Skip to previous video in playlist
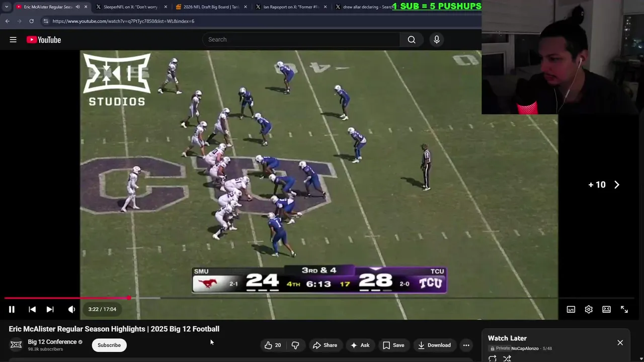This screenshot has height=362, width=644. pos(32,309)
